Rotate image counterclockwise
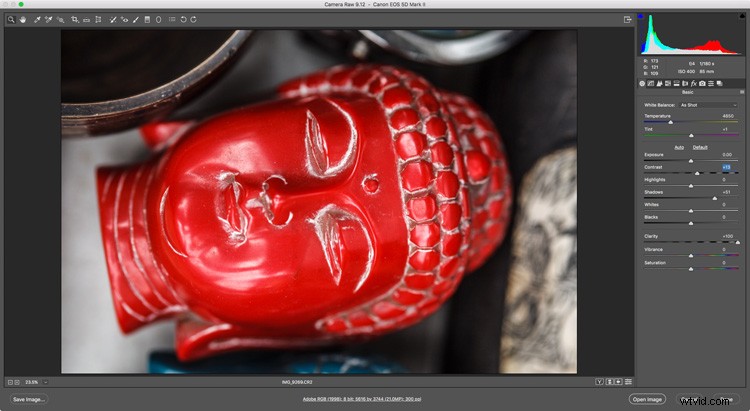Viewport: 750px width, 411px height. [x=183, y=20]
